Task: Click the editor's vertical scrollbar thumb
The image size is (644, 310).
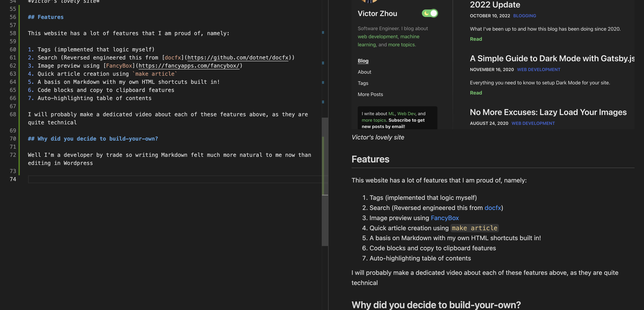Action: tap(325, 182)
